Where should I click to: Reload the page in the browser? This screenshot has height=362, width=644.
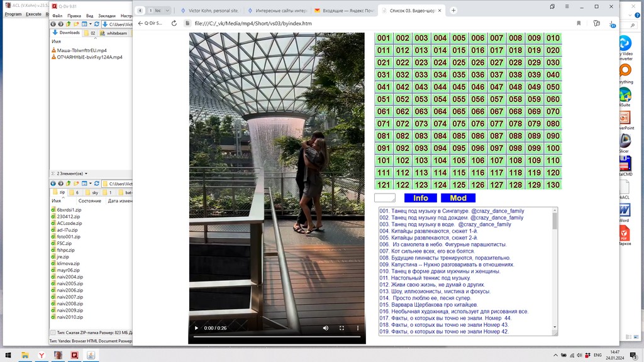(174, 23)
